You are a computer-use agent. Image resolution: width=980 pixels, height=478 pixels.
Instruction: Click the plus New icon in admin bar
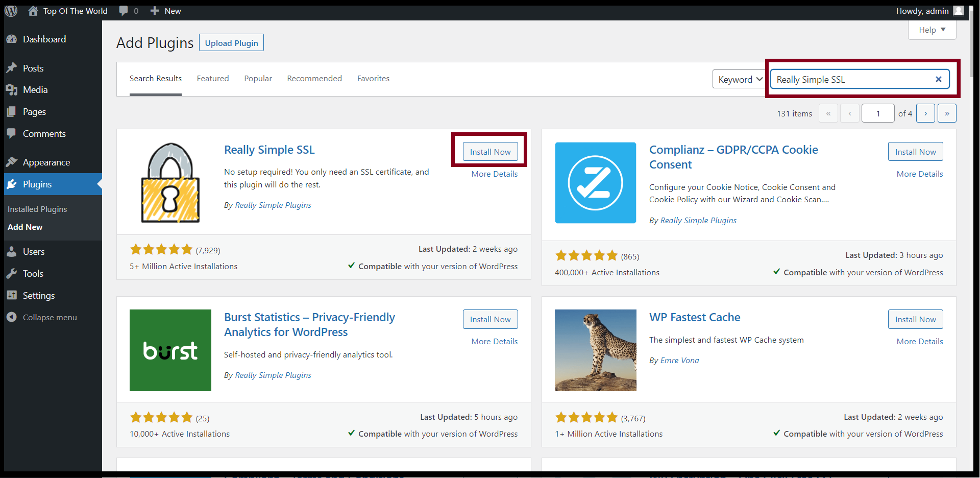(155, 11)
